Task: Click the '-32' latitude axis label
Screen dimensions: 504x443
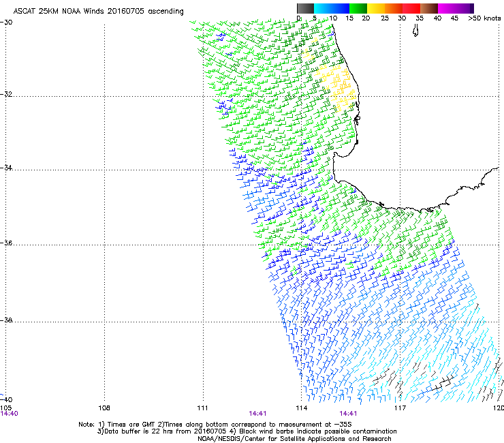Action: [6, 94]
